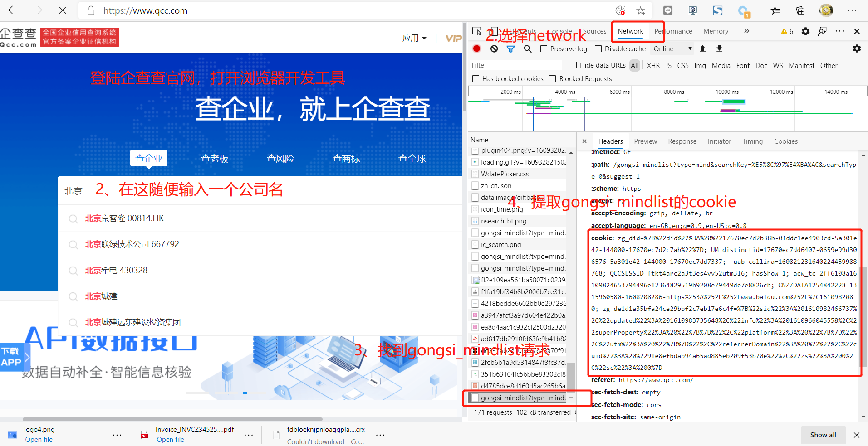Switch to the Network tab
This screenshot has width=868, height=446.
coord(630,31)
